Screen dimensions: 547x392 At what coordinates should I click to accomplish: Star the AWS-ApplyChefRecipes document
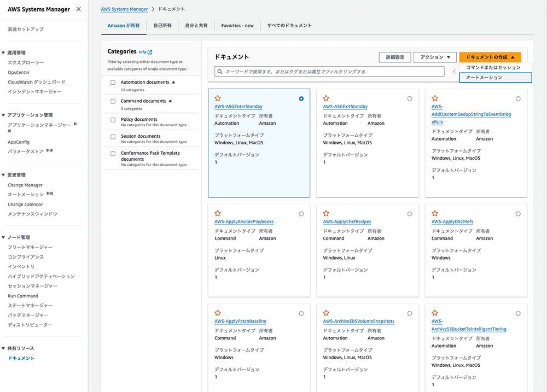tap(326, 213)
